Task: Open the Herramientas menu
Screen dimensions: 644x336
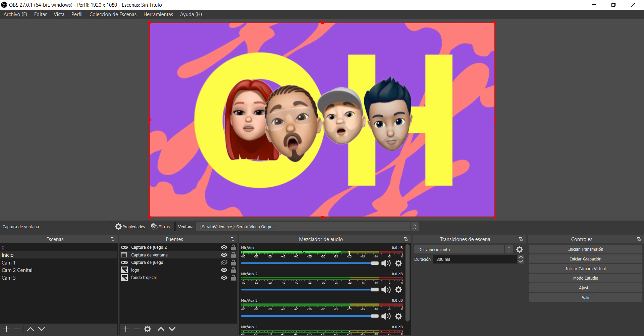Action: point(158,14)
